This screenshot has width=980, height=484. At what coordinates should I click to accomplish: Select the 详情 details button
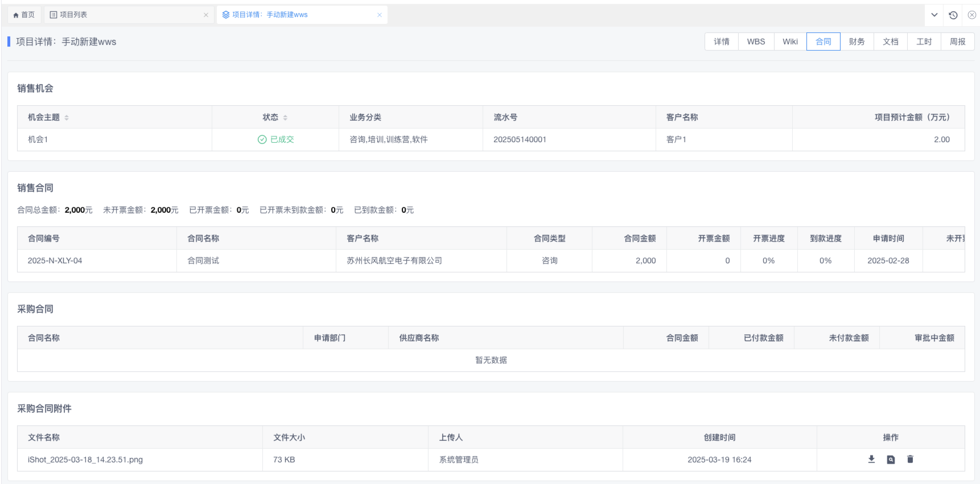[x=722, y=42]
